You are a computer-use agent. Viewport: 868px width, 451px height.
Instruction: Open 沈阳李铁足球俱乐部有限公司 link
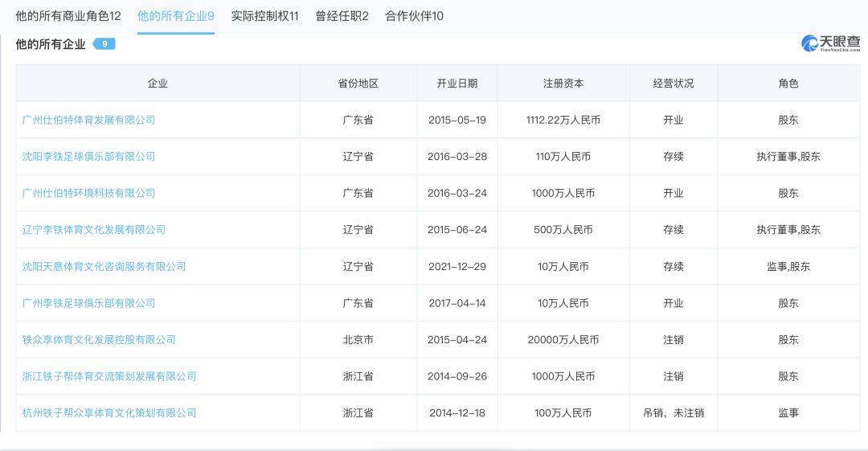tap(88, 157)
